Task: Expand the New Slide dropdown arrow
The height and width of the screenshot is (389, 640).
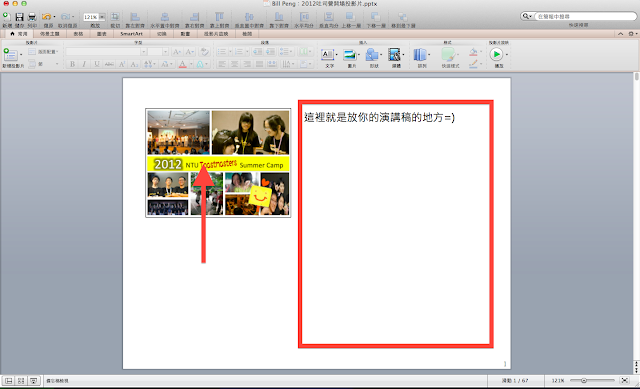Action: [x=21, y=55]
